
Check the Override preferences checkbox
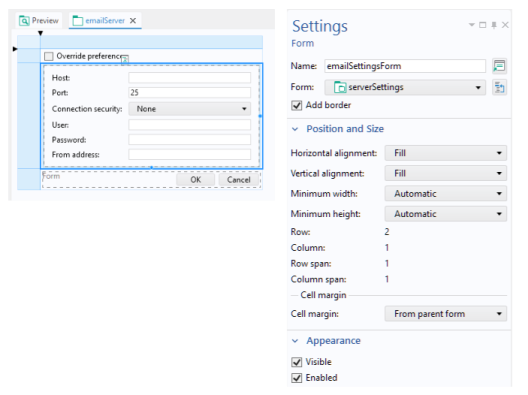tap(49, 56)
